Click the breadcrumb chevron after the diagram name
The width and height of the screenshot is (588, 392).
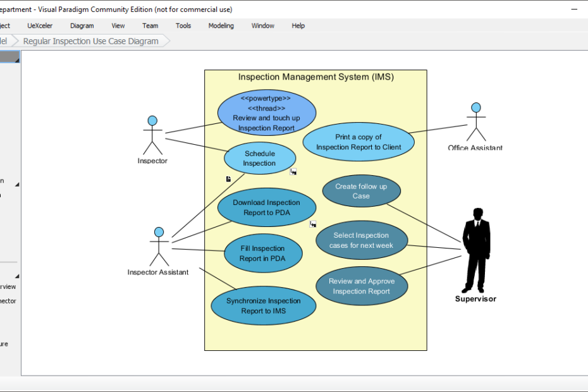[x=166, y=40]
